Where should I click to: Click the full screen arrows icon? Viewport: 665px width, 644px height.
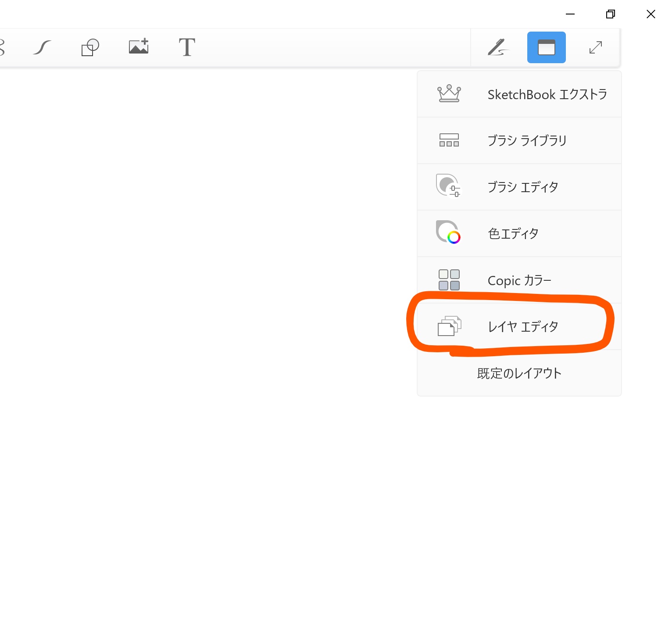pos(595,47)
